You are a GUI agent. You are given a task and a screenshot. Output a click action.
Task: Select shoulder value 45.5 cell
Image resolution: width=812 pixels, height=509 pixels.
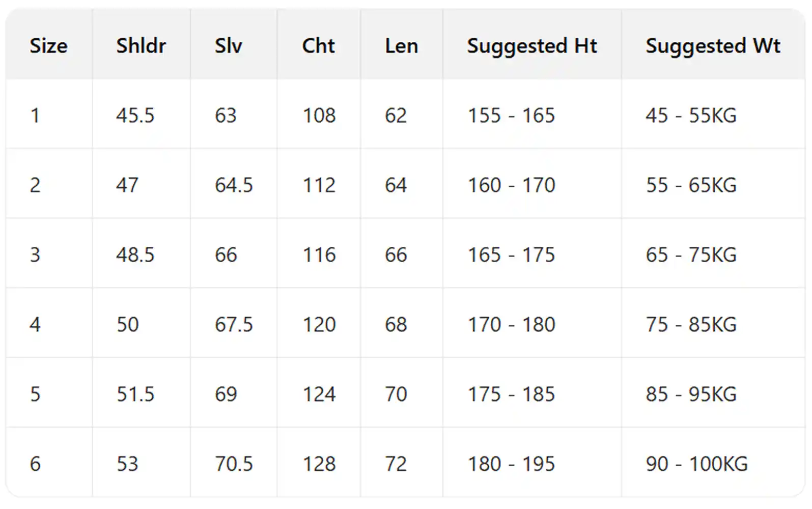click(135, 116)
